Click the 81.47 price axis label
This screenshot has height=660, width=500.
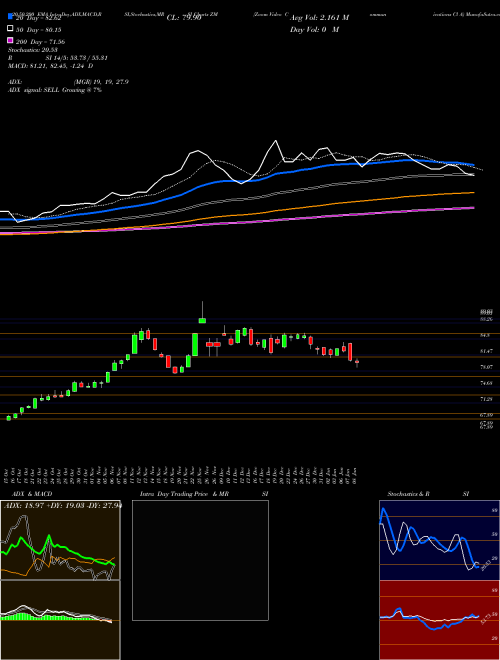point(486,351)
